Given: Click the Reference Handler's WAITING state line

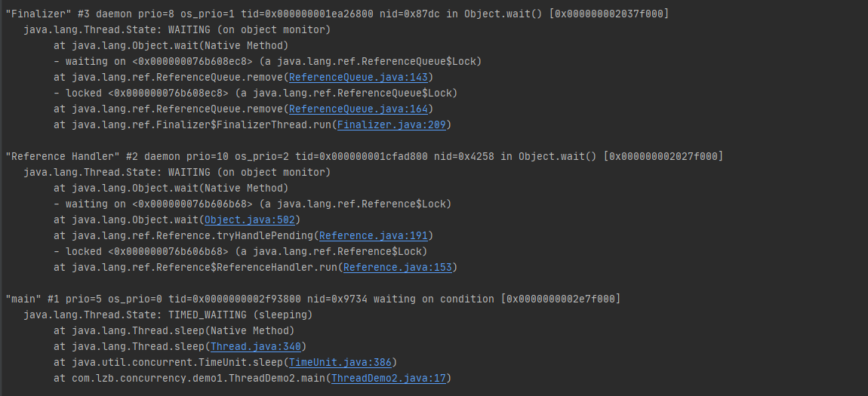Looking at the screenshot, I should click(177, 173).
